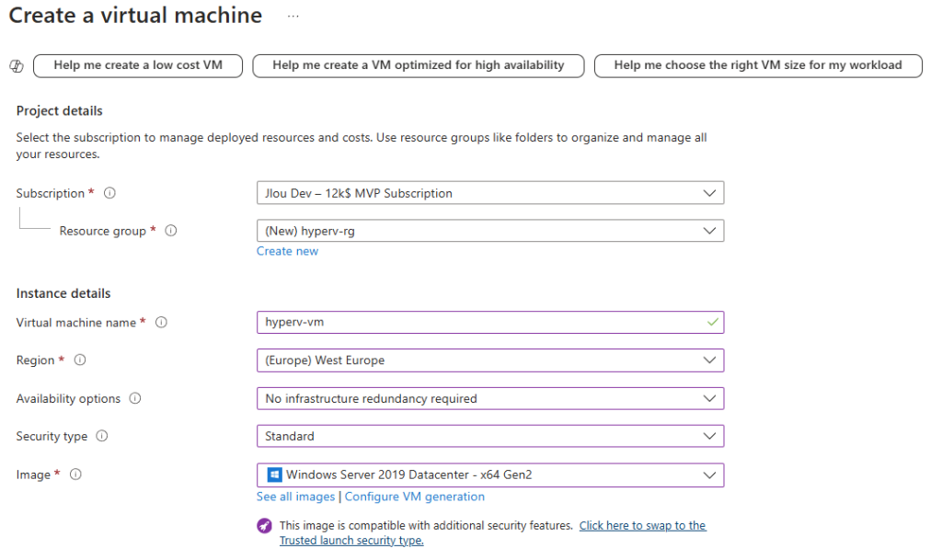Image resolution: width=942 pixels, height=560 pixels.
Task: Click the Image field label
Action: [x=33, y=474]
